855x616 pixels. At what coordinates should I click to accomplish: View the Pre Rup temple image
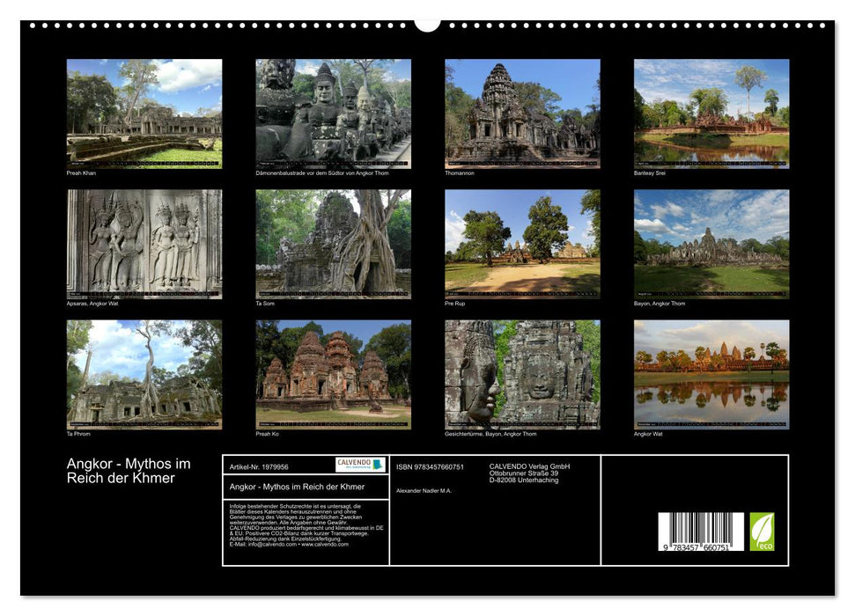521,245
